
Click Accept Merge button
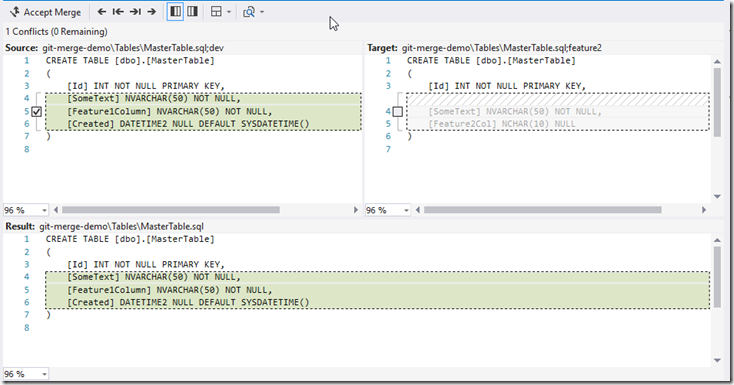point(45,12)
